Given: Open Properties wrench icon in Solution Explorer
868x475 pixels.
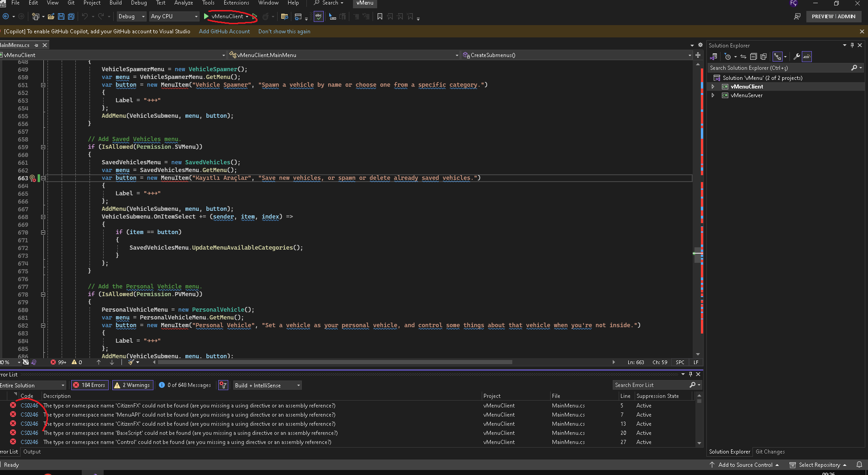Looking at the screenshot, I should tap(796, 57).
